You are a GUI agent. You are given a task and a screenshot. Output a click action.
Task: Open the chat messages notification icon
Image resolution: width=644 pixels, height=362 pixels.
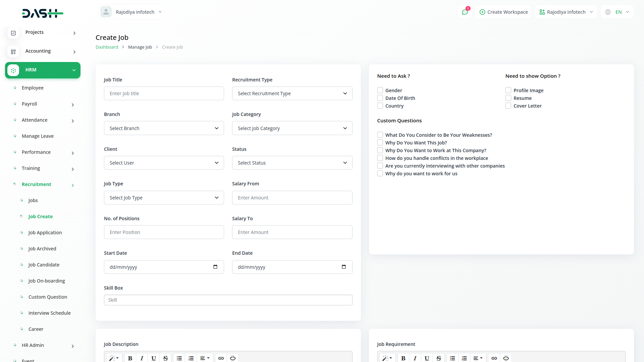point(465,12)
